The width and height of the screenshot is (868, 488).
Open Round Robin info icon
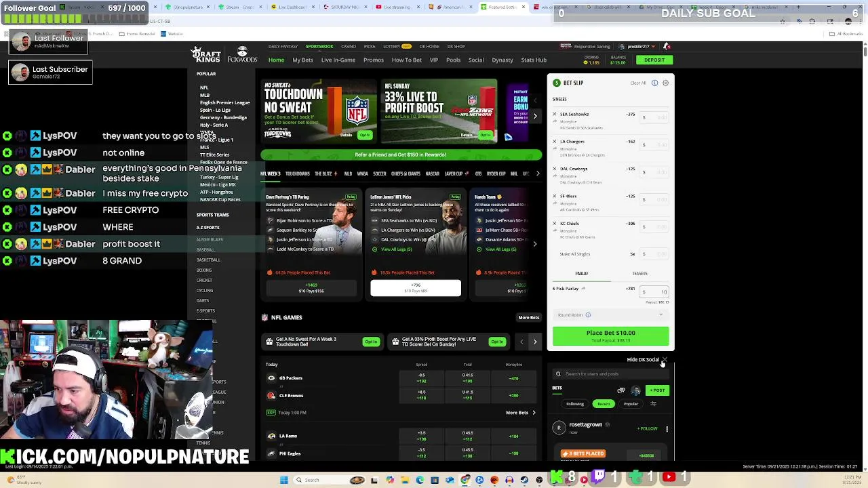point(588,314)
